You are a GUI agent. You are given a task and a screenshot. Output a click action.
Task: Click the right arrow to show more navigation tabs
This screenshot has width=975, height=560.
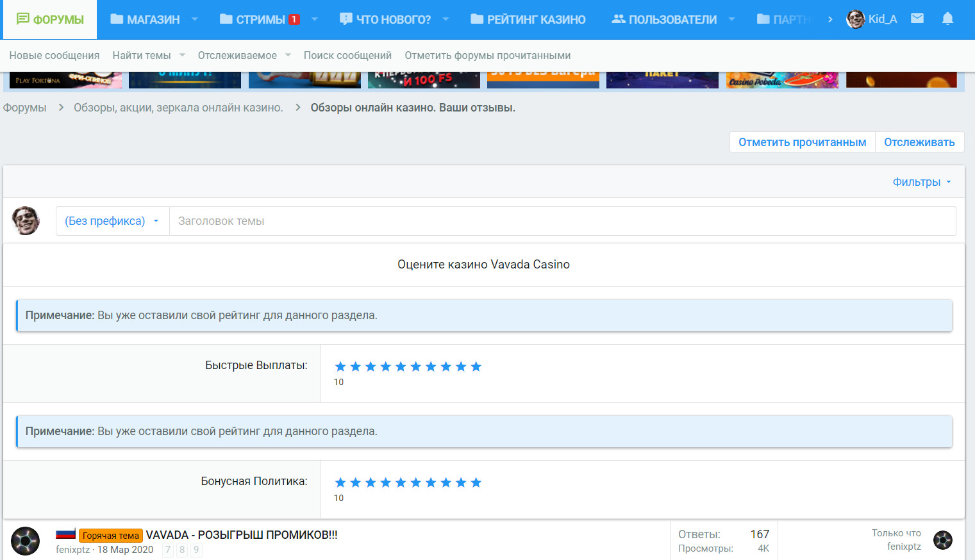click(830, 19)
